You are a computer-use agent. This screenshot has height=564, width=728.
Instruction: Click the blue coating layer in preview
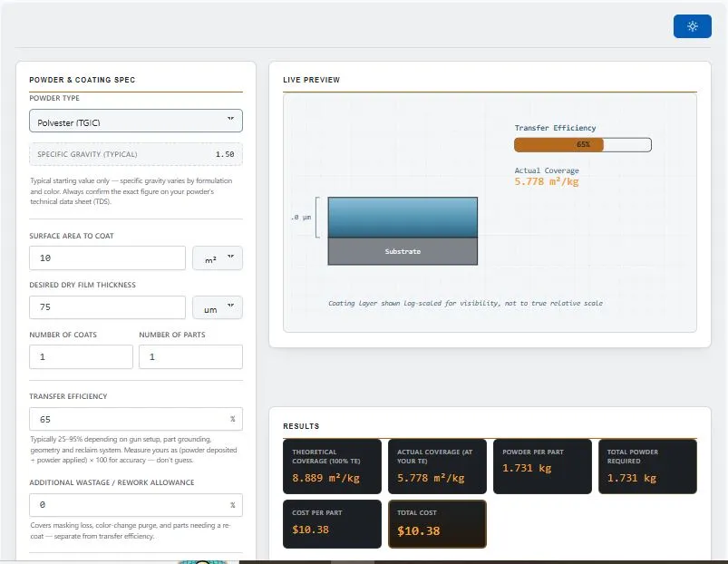coord(403,218)
